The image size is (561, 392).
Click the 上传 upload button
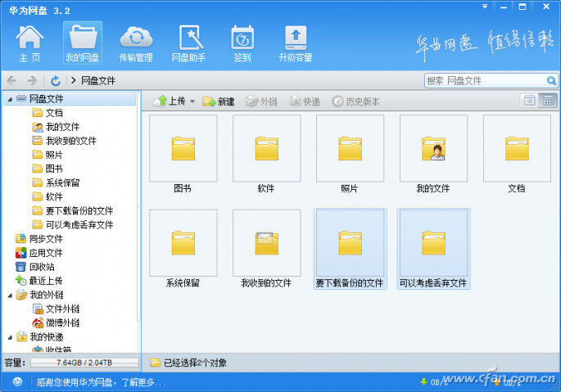point(170,101)
